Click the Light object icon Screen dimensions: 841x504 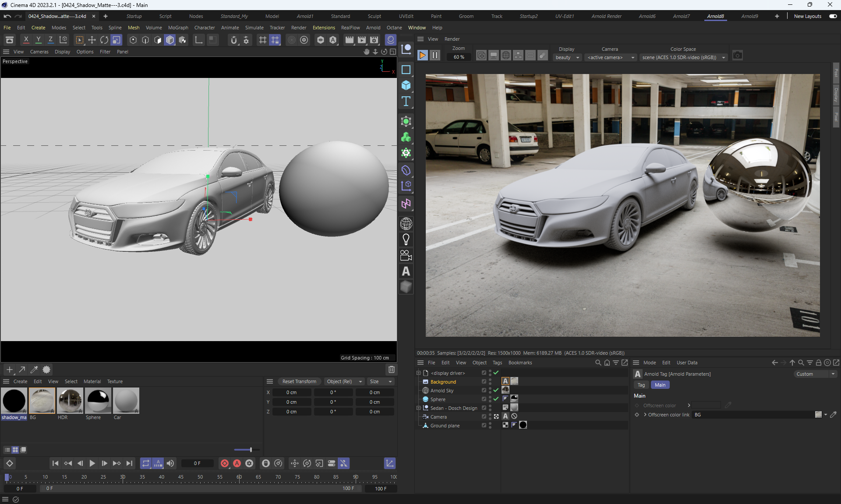406,240
